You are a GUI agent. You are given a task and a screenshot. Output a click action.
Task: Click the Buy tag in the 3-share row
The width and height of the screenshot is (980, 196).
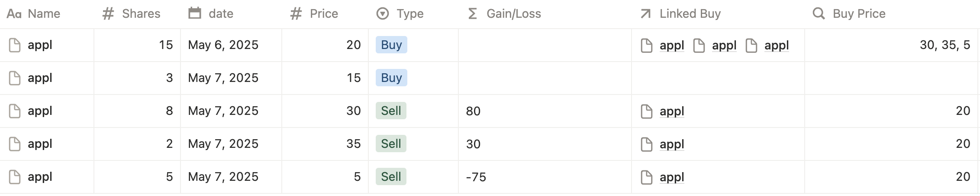coord(391,78)
